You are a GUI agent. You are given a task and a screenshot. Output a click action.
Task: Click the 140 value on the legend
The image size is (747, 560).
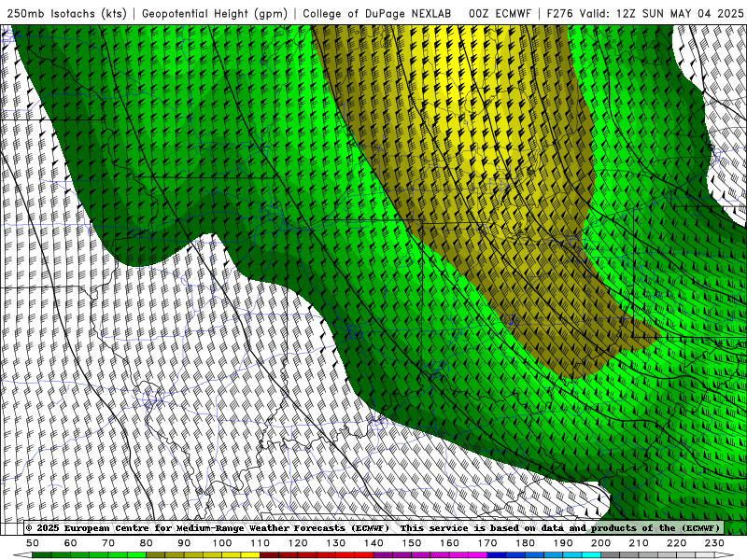[373, 543]
